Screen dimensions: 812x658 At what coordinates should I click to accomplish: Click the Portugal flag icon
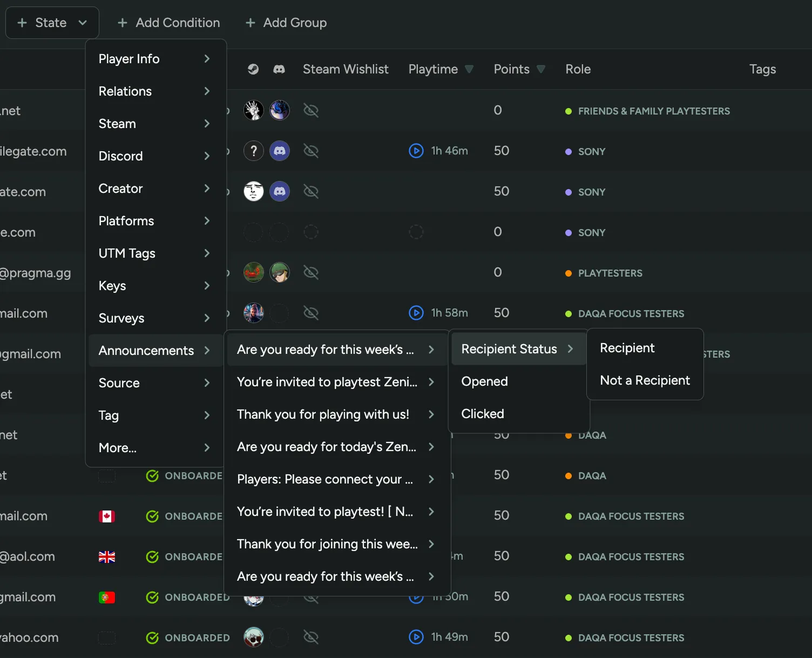[x=107, y=597]
